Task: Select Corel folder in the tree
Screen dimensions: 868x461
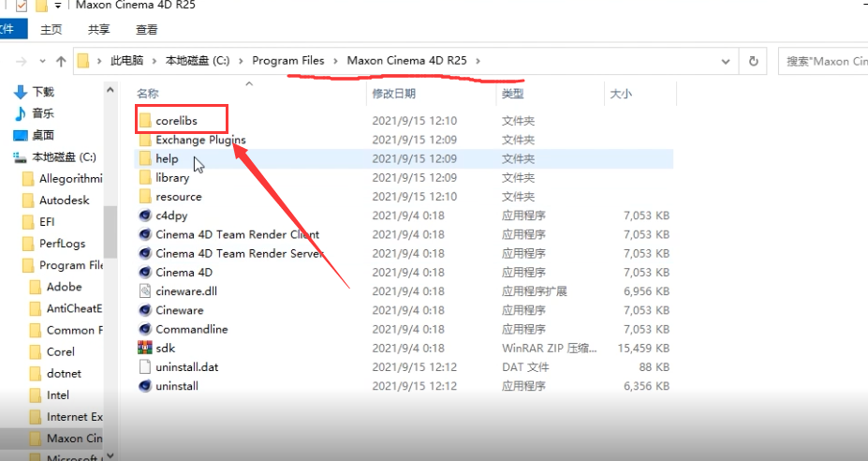Action: pos(52,352)
